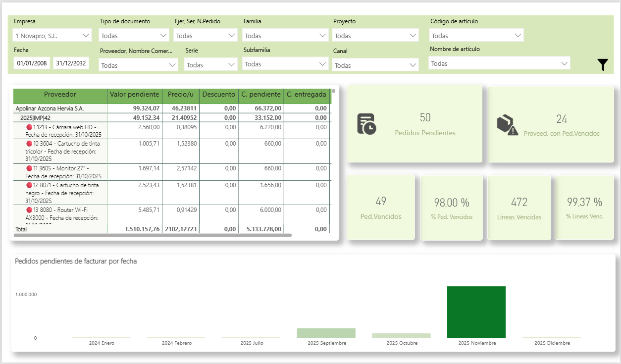Image resolution: width=621 pixels, height=364 pixels.
Task: Sort by Valor pendiente column header
Action: pyautogui.click(x=134, y=95)
